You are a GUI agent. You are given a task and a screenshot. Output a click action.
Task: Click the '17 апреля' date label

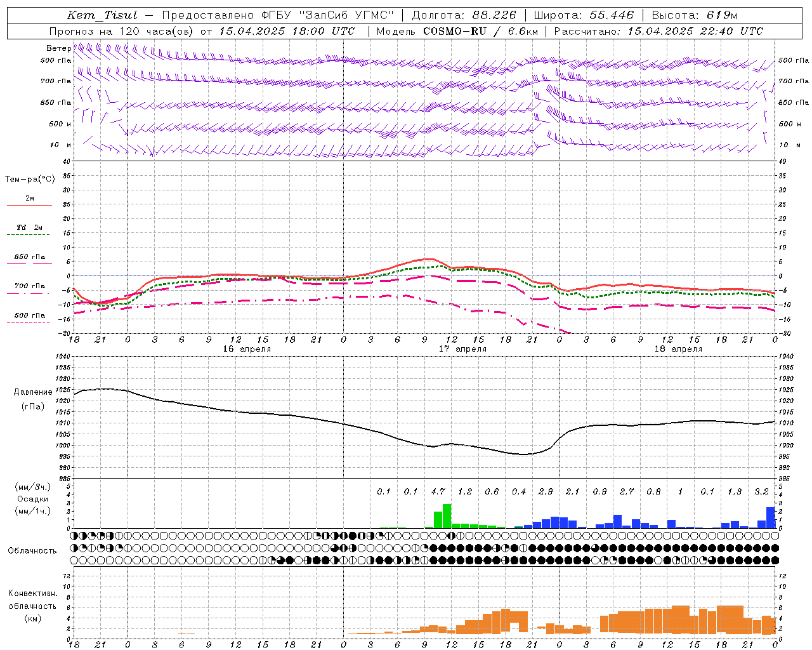click(x=463, y=349)
